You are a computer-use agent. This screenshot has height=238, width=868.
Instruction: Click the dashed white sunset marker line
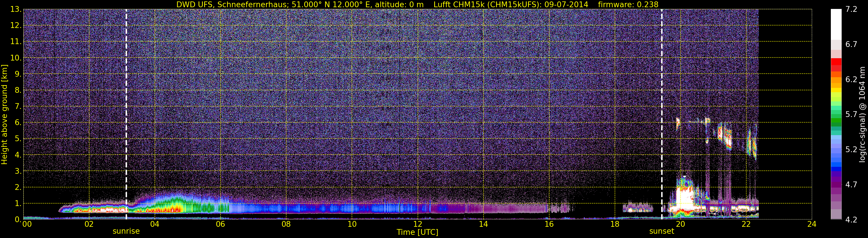pyautogui.click(x=662, y=114)
